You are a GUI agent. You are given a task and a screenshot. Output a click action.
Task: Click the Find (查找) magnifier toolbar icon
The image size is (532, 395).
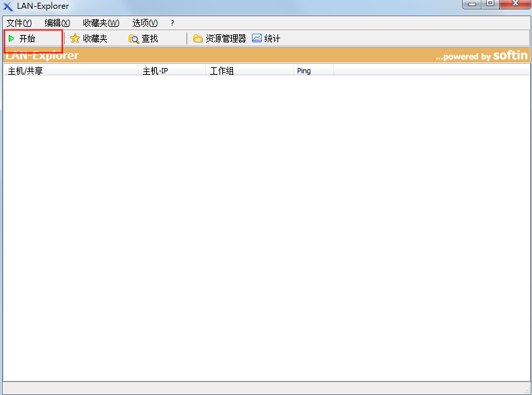[134, 38]
